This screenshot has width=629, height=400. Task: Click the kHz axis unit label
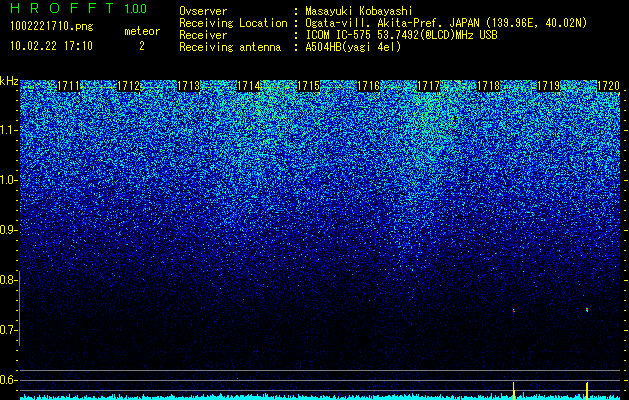[9, 81]
